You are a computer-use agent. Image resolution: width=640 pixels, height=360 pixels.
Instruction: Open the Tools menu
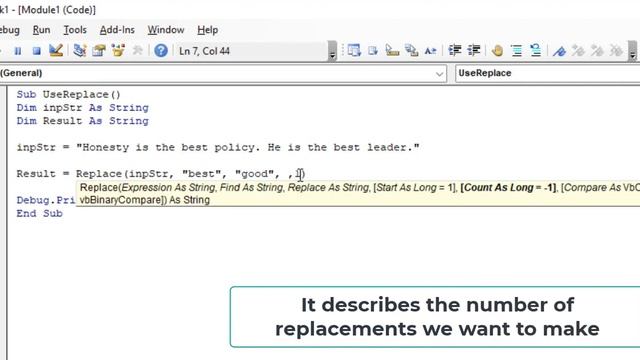tap(75, 30)
